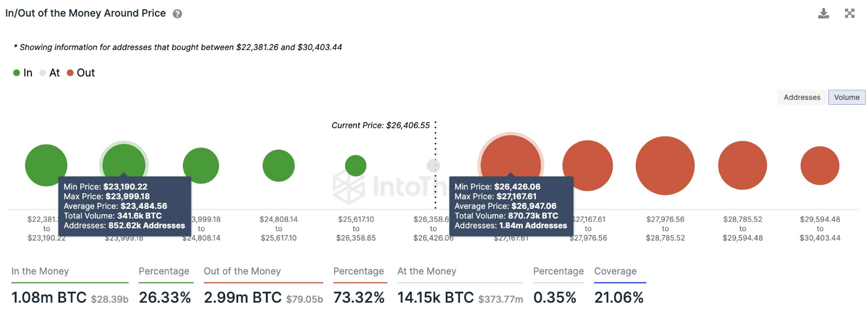Screen dimensions: 868x320
Task: Click the At the Money 14.15k BTC stat
Action: coord(434,297)
